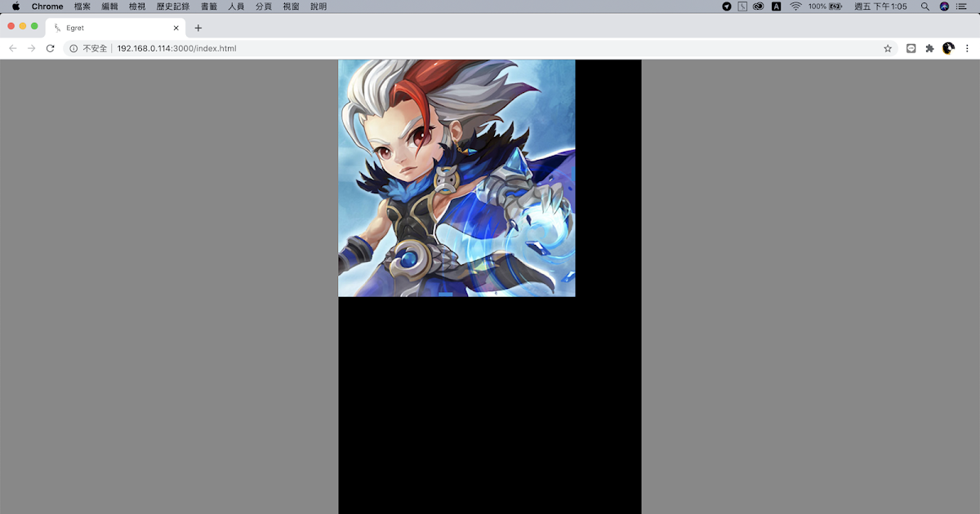Open Siri from the menu bar
This screenshot has width=980, height=514.
tap(943, 7)
